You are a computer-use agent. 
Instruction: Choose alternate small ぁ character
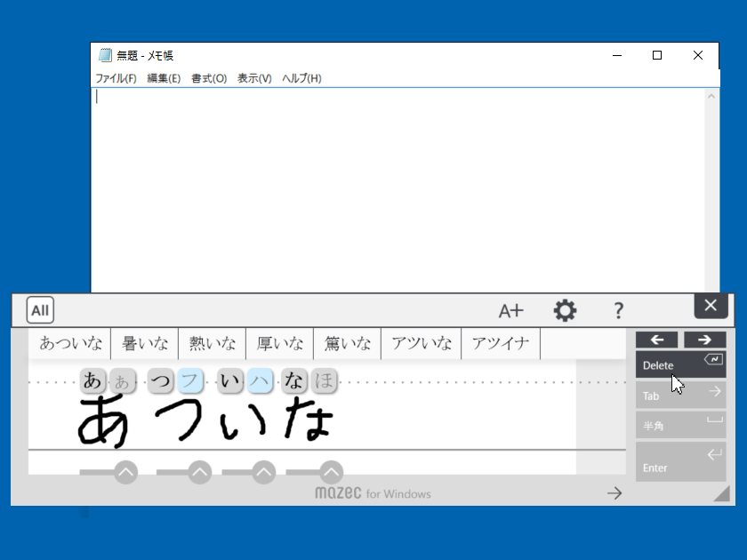pyautogui.click(x=123, y=381)
